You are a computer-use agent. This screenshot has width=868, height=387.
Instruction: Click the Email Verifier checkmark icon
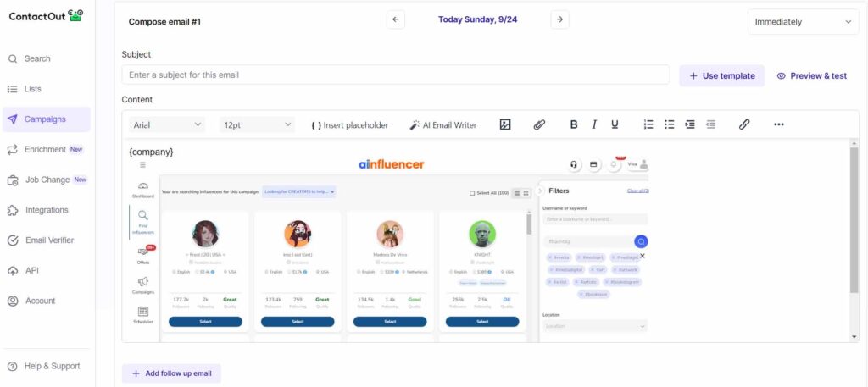(x=13, y=240)
